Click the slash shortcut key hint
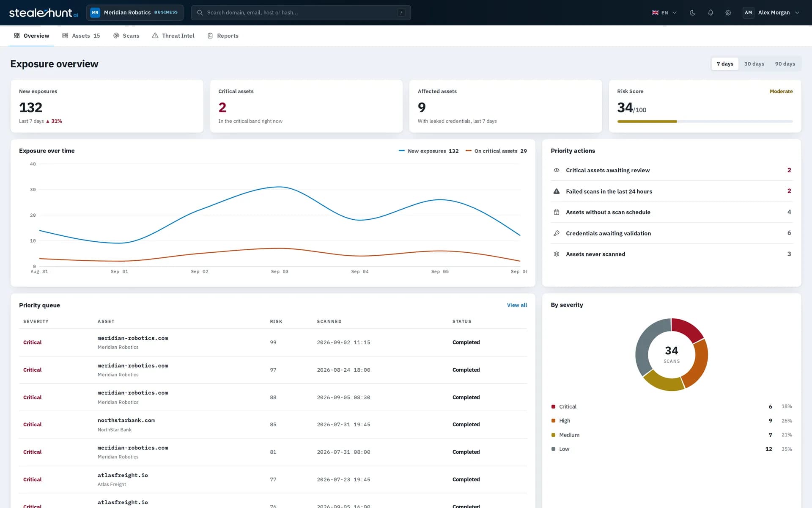Image resolution: width=812 pixels, height=508 pixels. point(401,13)
